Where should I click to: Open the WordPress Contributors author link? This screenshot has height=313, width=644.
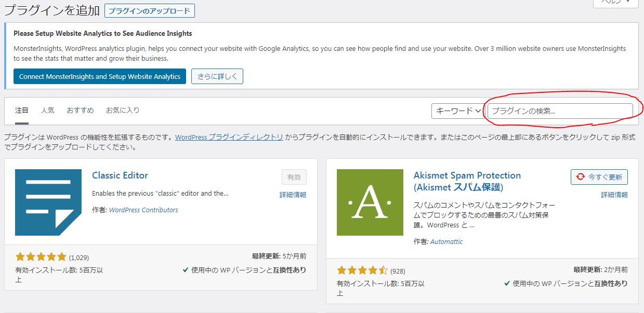coord(143,210)
